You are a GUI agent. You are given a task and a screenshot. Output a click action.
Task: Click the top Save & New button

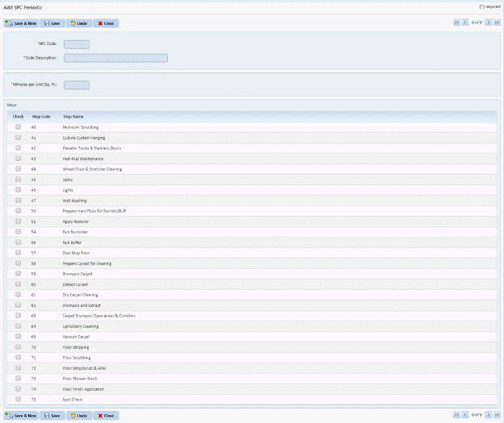(22, 23)
